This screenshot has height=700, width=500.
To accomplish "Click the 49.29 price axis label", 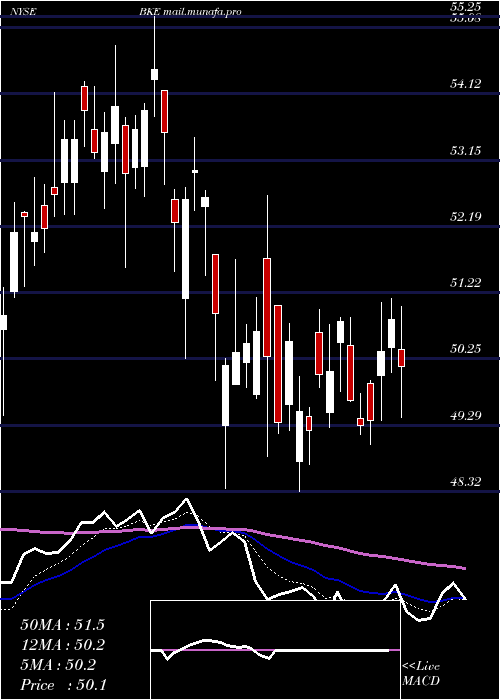I will click(x=466, y=416).
